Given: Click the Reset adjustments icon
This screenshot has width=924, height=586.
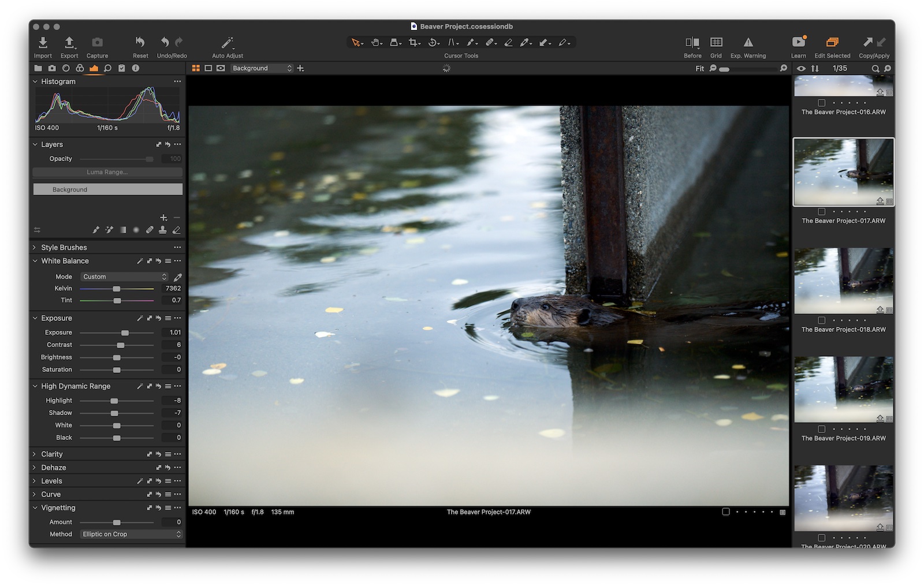Looking at the screenshot, I should [140, 42].
